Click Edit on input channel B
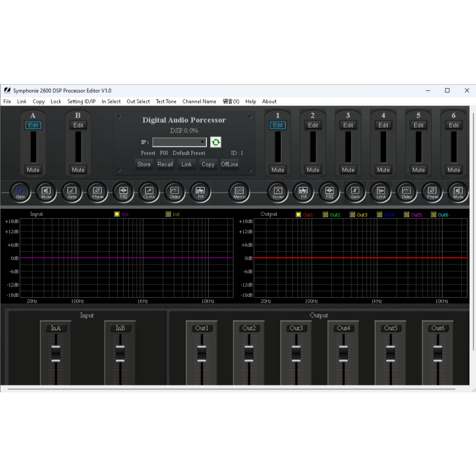The width and height of the screenshot is (476, 476). tap(78, 125)
